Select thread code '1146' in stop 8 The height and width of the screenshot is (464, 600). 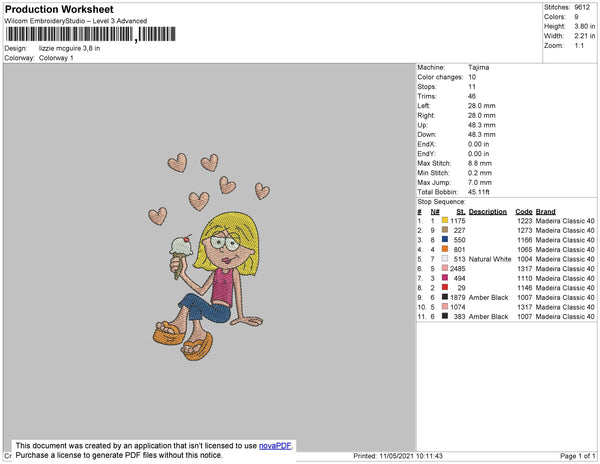click(x=525, y=288)
